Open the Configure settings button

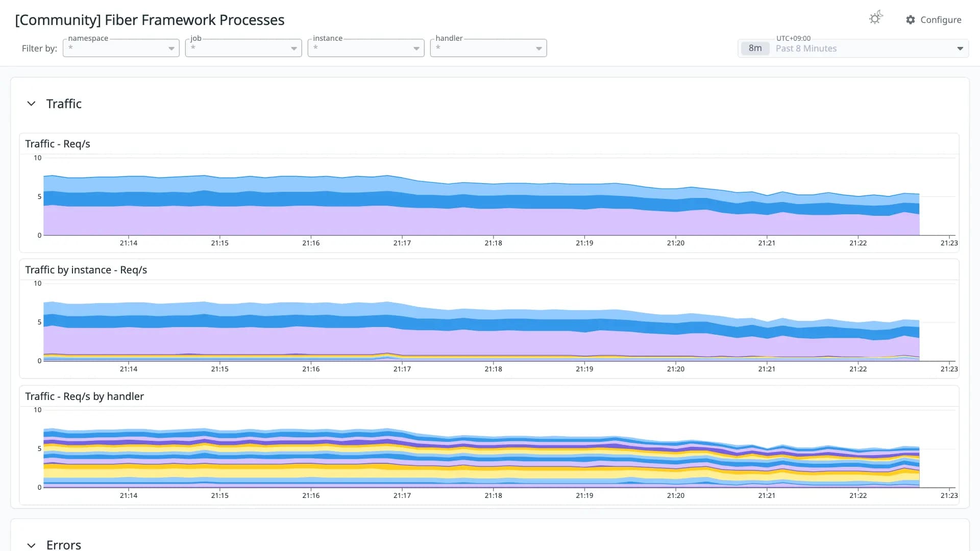[x=934, y=19]
